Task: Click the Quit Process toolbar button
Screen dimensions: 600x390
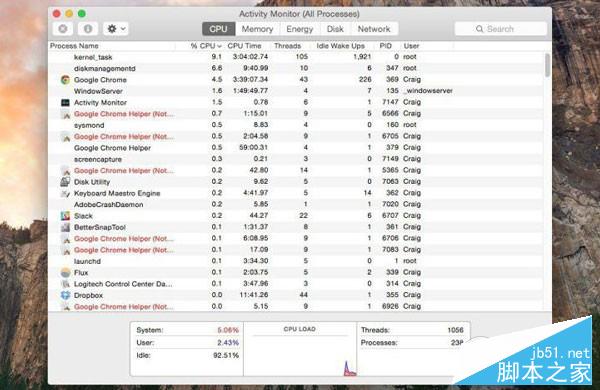Action: (x=63, y=29)
